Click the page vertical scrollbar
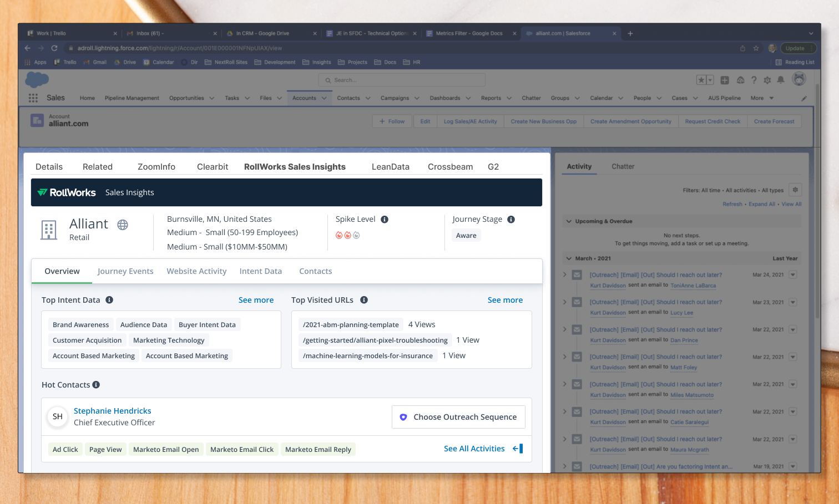Screen dimensions: 839x504 [817, 202]
